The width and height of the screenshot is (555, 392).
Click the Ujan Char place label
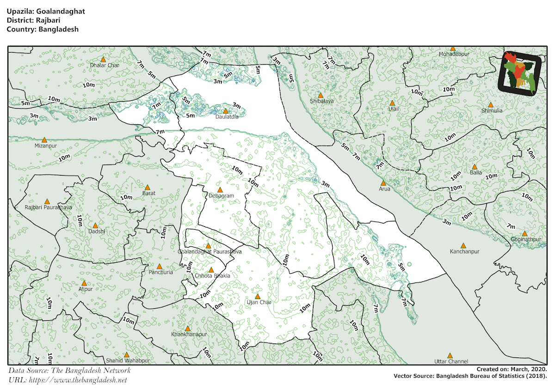click(259, 302)
